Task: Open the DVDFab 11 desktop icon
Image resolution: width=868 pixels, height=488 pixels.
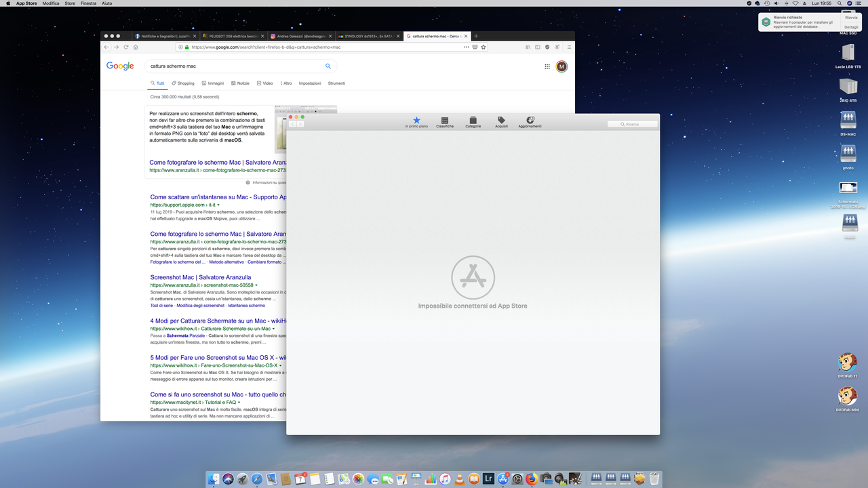Action: click(x=847, y=366)
